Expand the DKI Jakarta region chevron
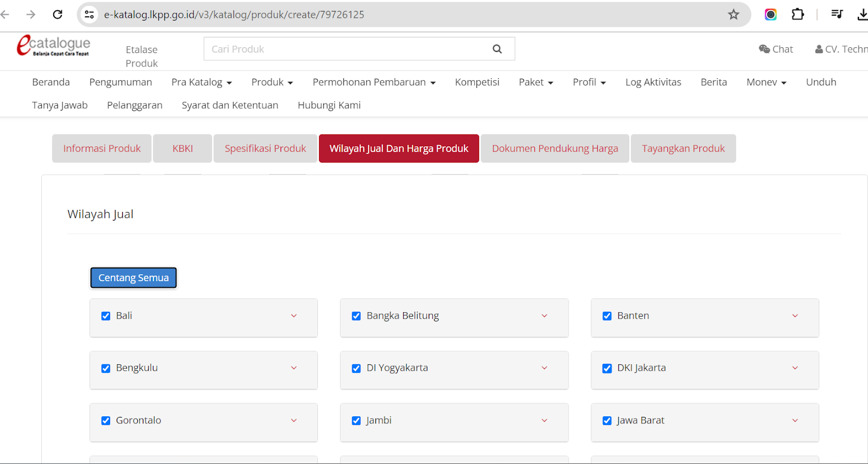 [795, 368]
